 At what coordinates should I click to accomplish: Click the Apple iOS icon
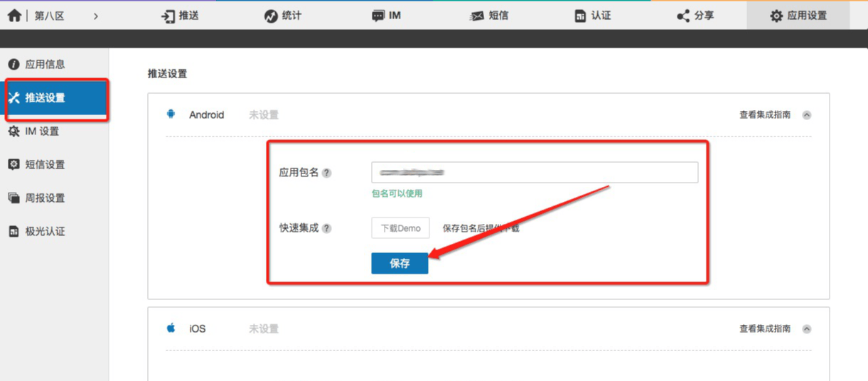171,328
